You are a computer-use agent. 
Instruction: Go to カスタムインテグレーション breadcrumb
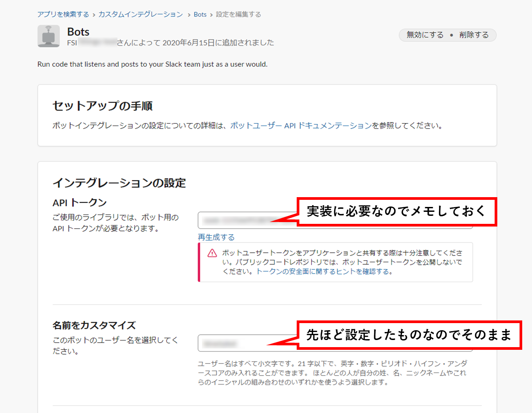141,15
